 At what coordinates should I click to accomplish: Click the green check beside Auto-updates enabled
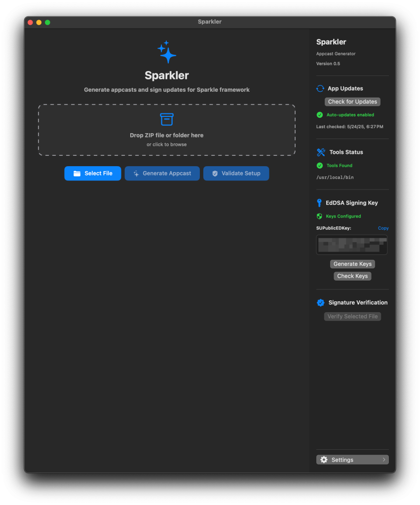[x=320, y=115]
